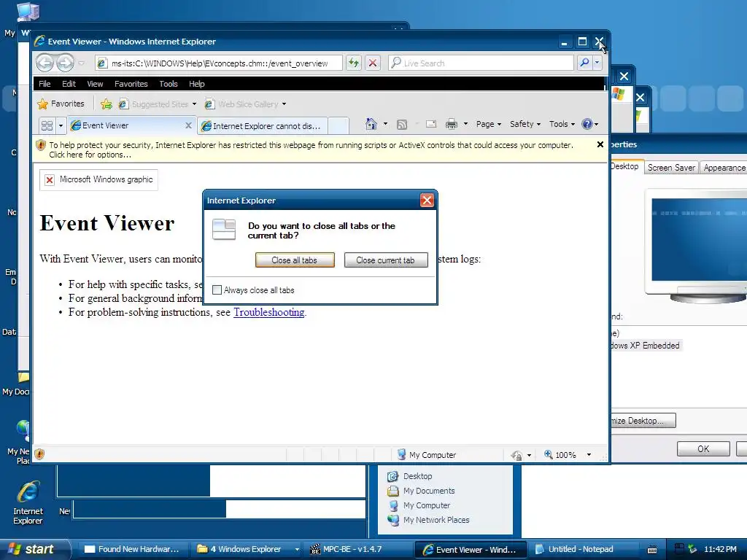The image size is (747, 560).
Task: Switch to Internet Explorer cannot display tab
Action: click(x=263, y=125)
